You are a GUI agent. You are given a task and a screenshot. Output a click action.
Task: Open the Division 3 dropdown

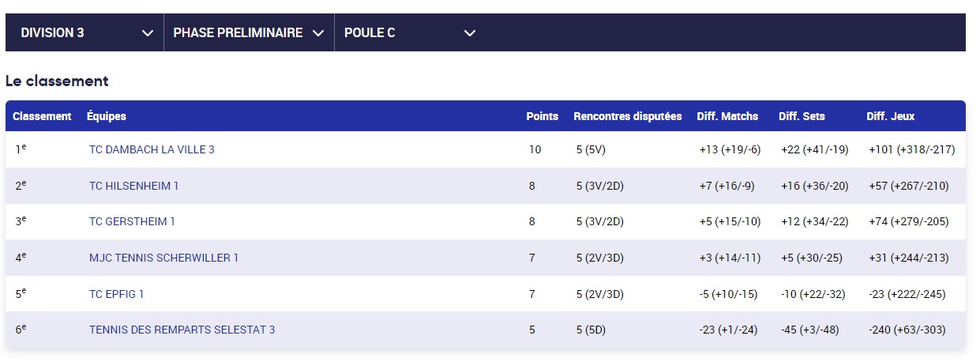[x=84, y=32]
